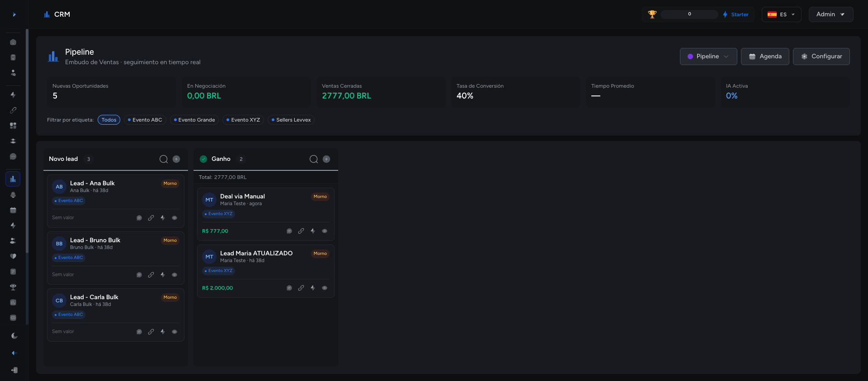Click the trophy icon in the top bar
The width and height of the screenshot is (868, 381).
[652, 14]
